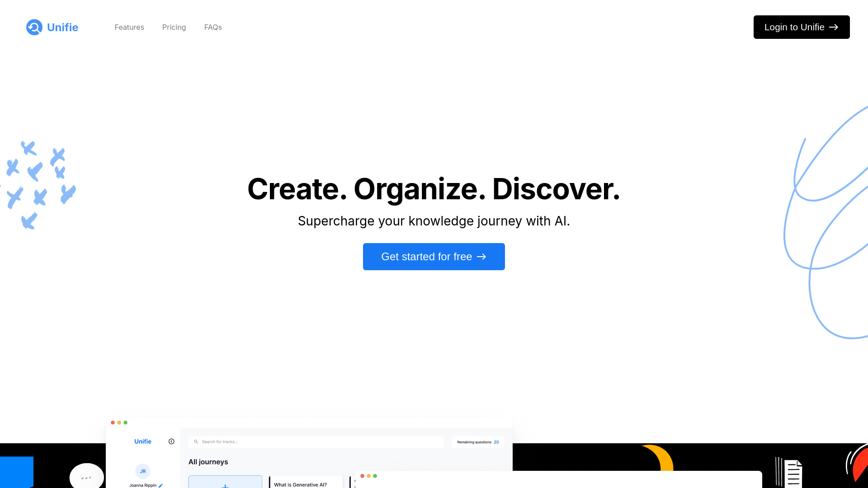Click the JR user avatar icon
This screenshot has height=488, width=868.
click(143, 471)
